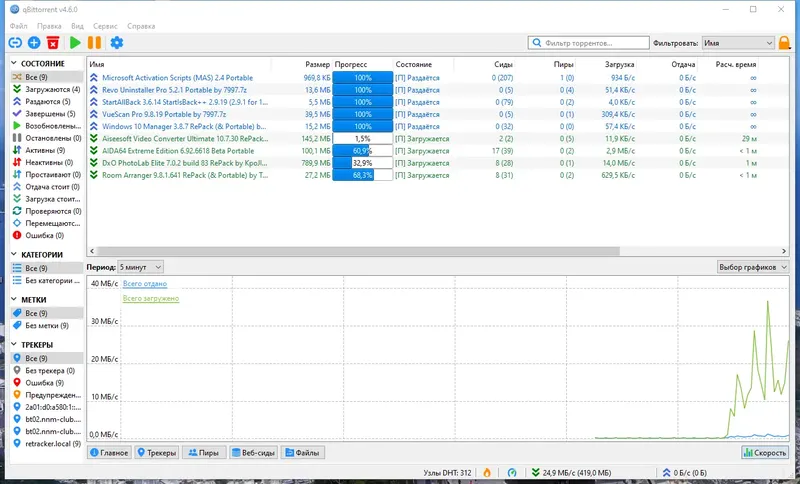Open the Сервис menu
The height and width of the screenshot is (484, 800).
click(105, 26)
